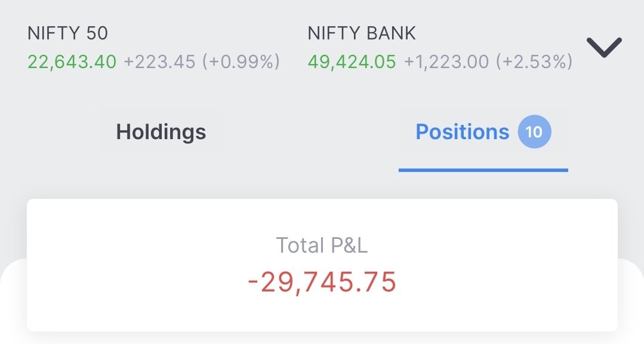Screen dimensions: 644x344
Task: Tap the Total P&L label
Action: (x=322, y=245)
